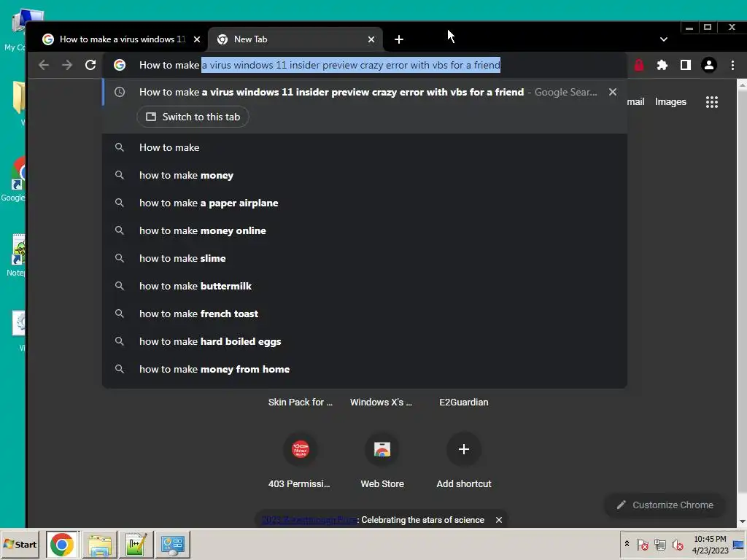Screen dimensions: 747x560
Task: Remove the history suggestion with its X
Action: click(x=613, y=92)
